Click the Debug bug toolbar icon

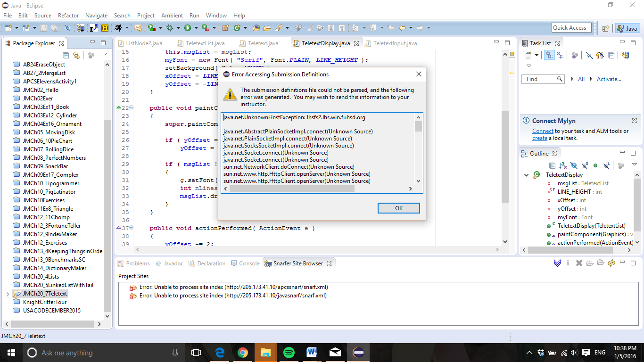170,28
